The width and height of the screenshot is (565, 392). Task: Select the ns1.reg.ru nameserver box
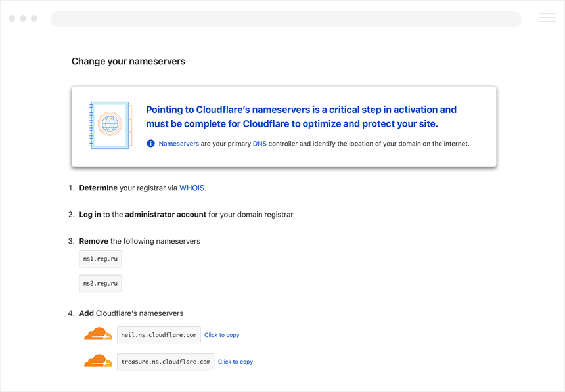(101, 259)
